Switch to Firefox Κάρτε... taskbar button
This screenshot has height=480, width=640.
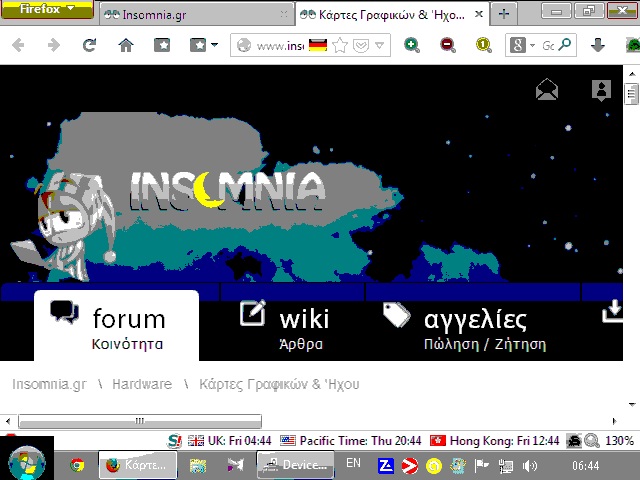[138, 465]
